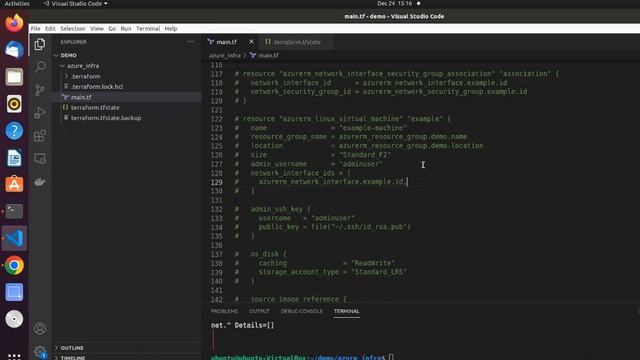
Task: Open the Edit menu
Action: point(50,29)
